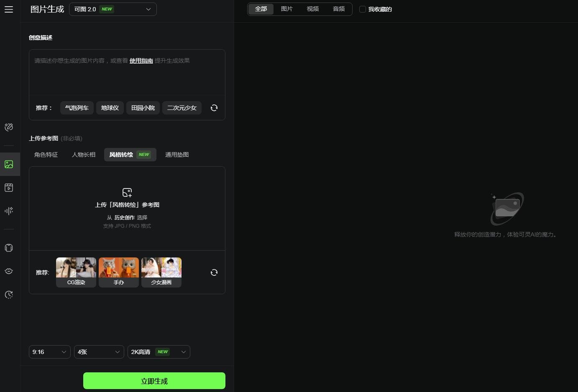This screenshot has width=578, height=392.
Task: Expand the 2K高清 resolution dropdown
Action: tap(159, 352)
